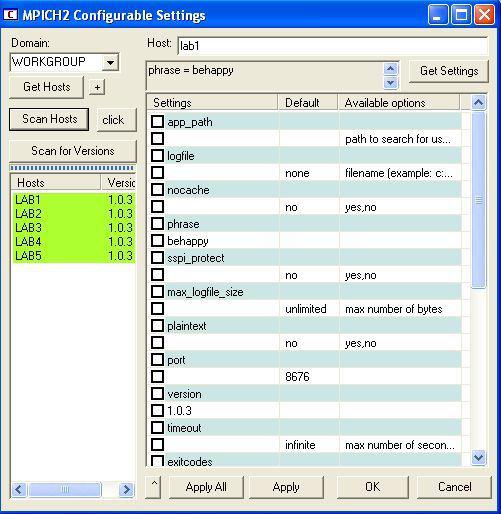501x514 pixels.
Task: Click 'max number of bytes' text
Action: tap(394, 309)
